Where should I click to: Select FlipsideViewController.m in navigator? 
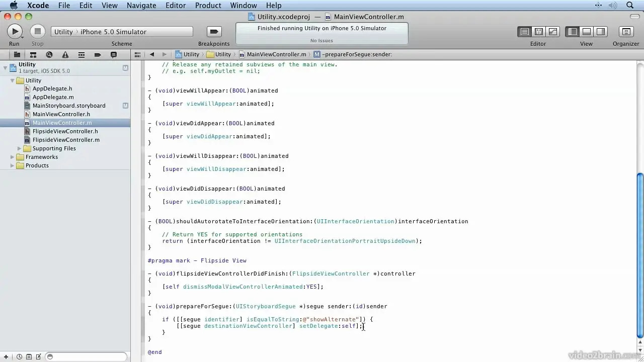coord(66,140)
